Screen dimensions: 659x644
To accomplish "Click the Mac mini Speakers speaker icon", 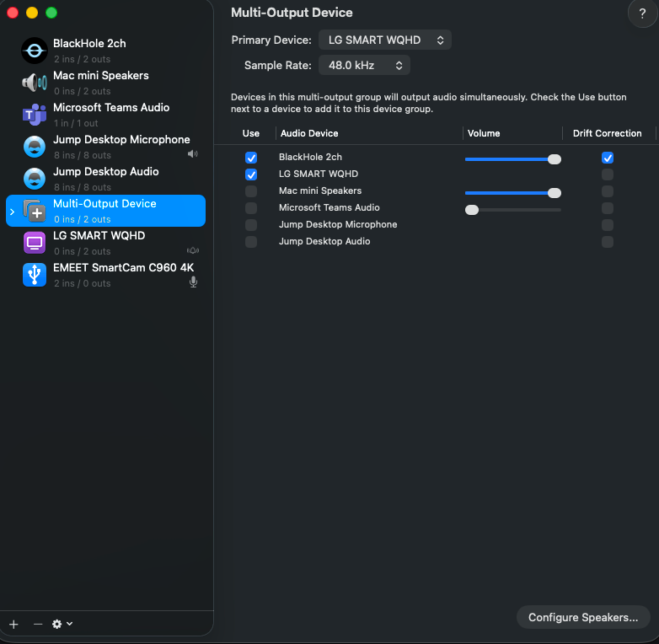I will [x=35, y=83].
